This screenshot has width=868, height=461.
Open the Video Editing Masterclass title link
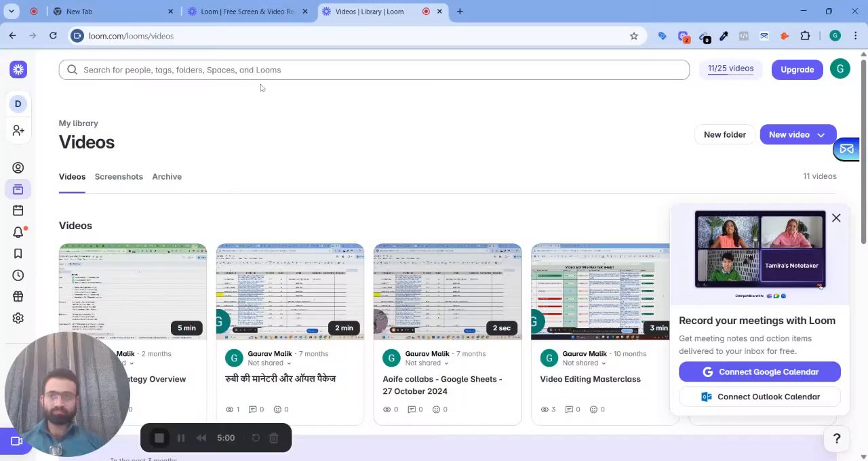pos(590,379)
